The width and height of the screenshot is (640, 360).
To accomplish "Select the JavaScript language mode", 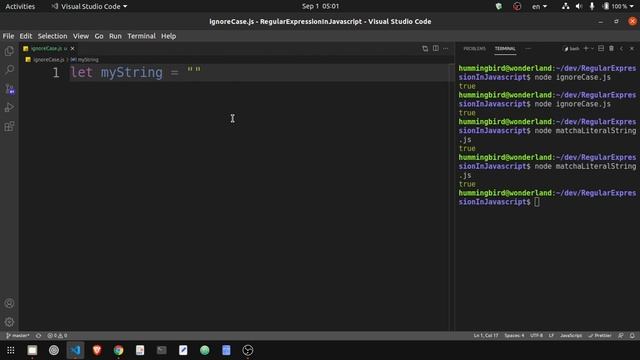I will pyautogui.click(x=571, y=336).
